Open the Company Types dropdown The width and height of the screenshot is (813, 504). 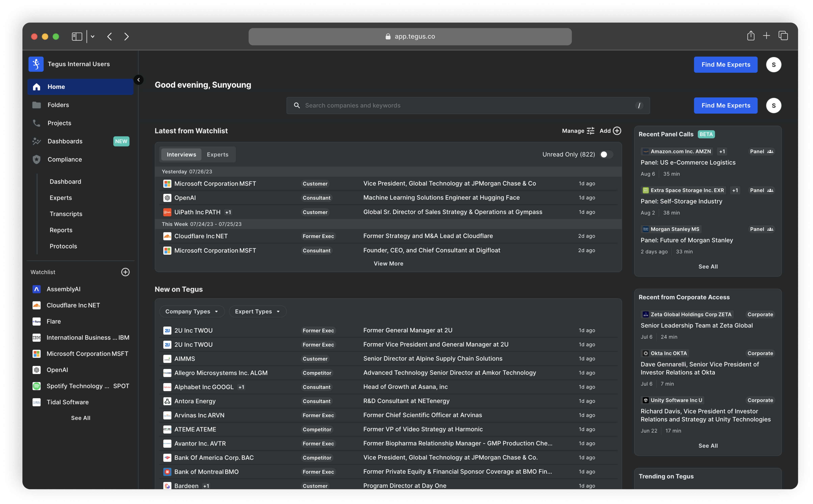click(x=192, y=311)
